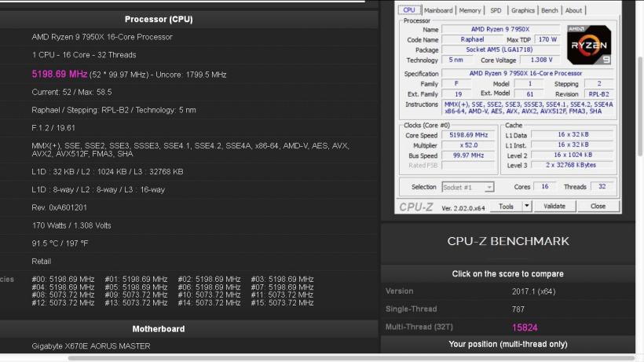Click the multi-thread score 15824

[525, 327]
